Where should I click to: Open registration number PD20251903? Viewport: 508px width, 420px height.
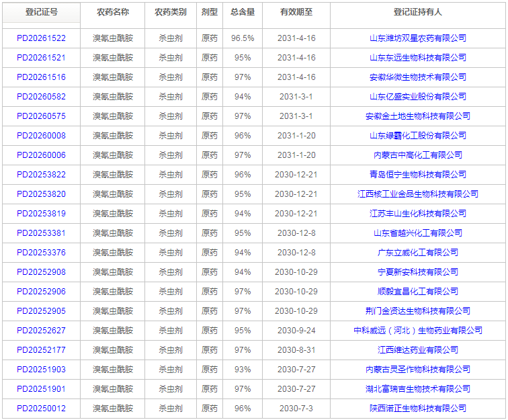click(x=41, y=369)
